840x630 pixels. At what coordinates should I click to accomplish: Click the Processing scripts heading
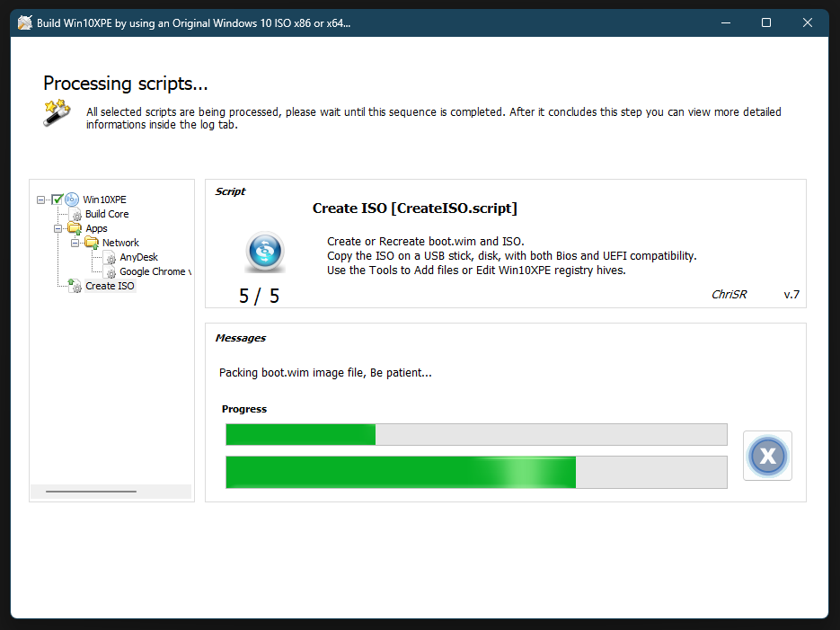click(126, 84)
